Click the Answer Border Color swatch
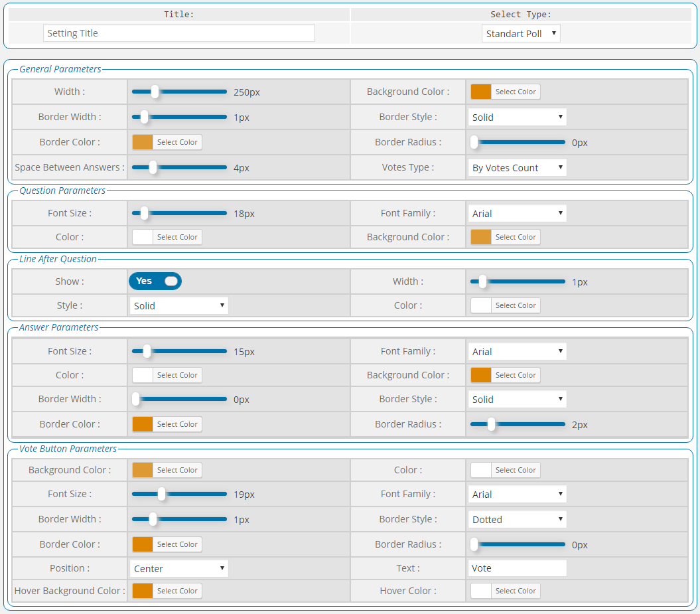Viewport: 700px width, 614px height. coord(143,424)
